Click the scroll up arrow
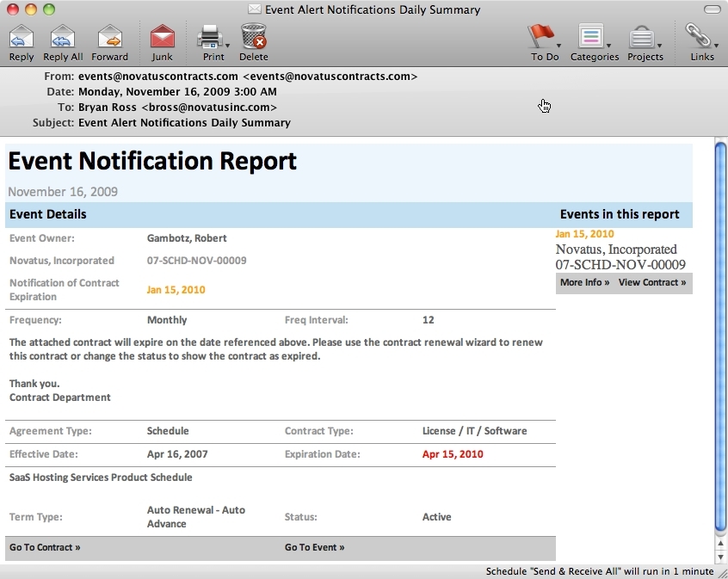728x579 pixels. 720,544
